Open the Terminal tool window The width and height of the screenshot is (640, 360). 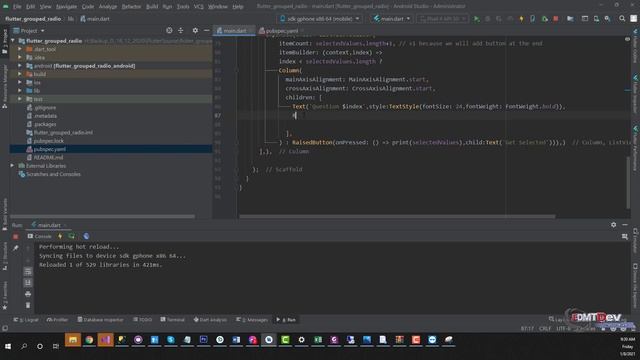pos(173,320)
